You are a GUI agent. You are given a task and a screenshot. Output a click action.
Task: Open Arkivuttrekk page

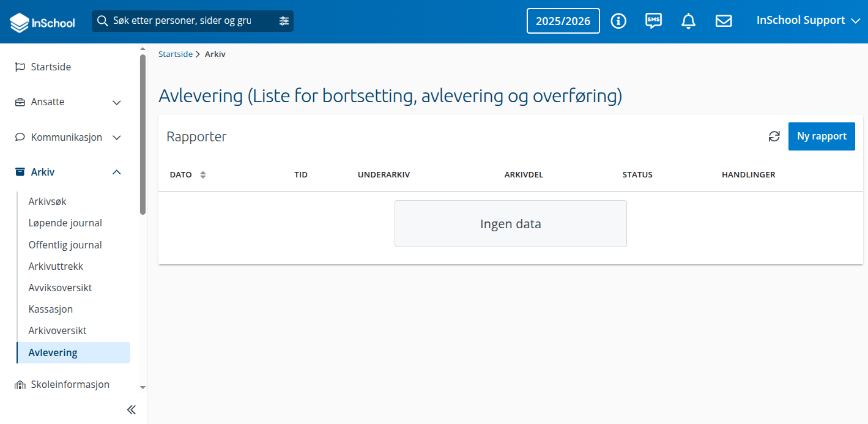(x=56, y=266)
